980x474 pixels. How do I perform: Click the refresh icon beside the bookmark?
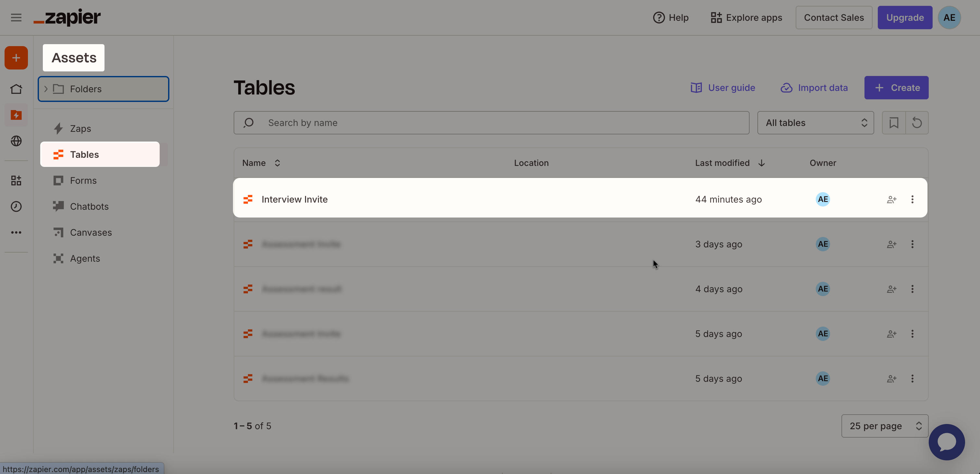[917, 123]
